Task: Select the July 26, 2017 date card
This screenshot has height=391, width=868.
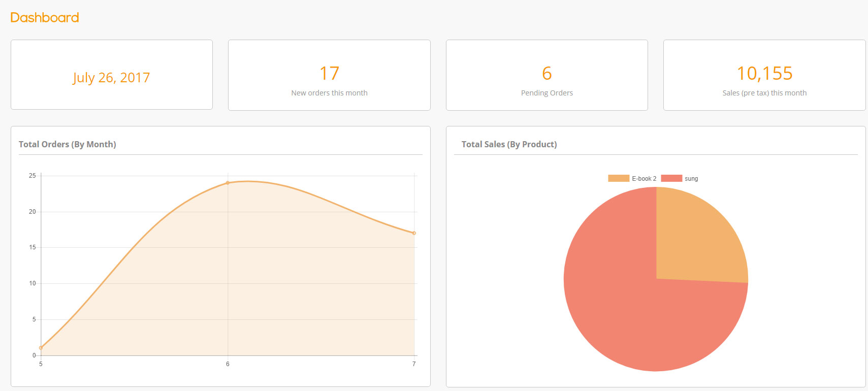Action: pyautogui.click(x=112, y=75)
